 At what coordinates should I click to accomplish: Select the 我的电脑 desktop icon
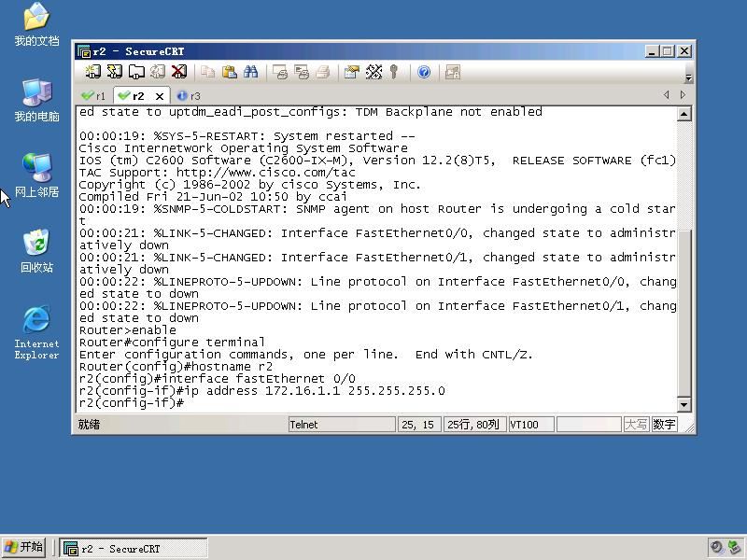(x=36, y=100)
